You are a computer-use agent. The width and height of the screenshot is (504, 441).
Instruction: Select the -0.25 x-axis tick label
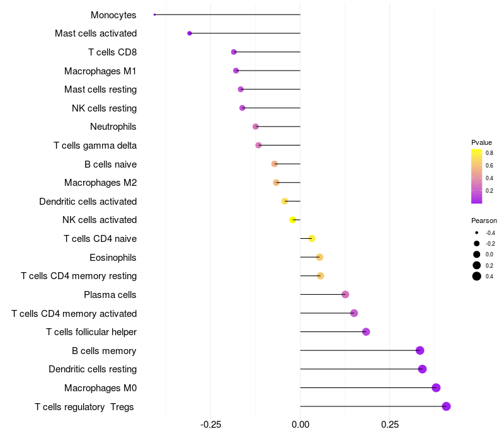[x=210, y=425]
